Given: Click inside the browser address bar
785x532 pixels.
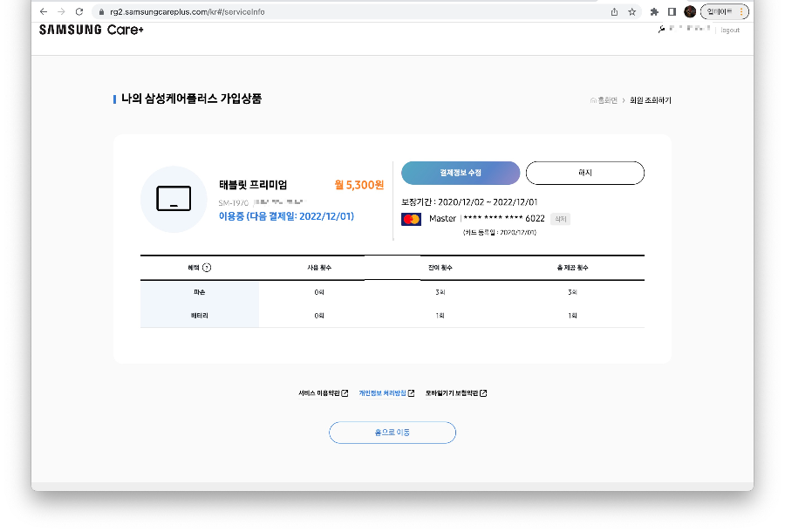Looking at the screenshot, I should point(262,11).
